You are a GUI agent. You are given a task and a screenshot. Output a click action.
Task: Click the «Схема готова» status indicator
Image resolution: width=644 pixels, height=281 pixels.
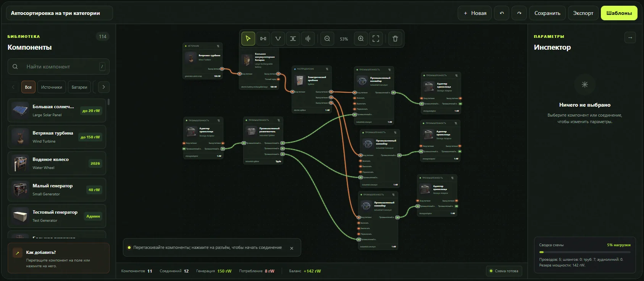504,271
